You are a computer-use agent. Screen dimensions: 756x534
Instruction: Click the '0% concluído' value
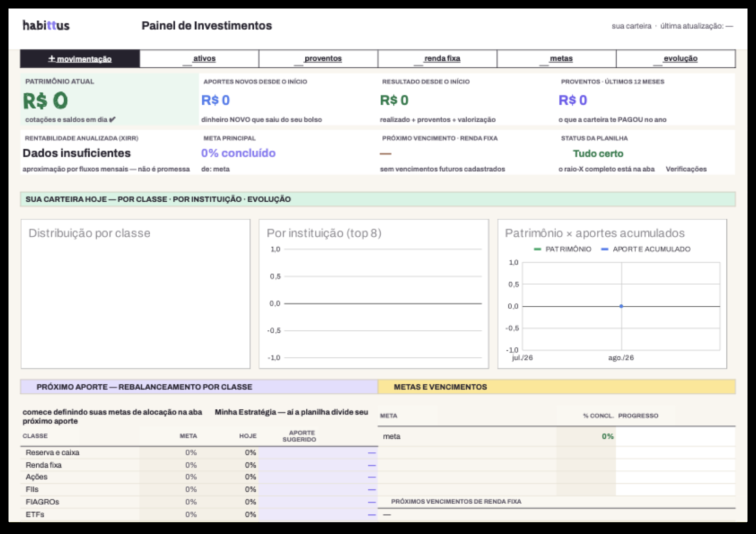tap(238, 153)
